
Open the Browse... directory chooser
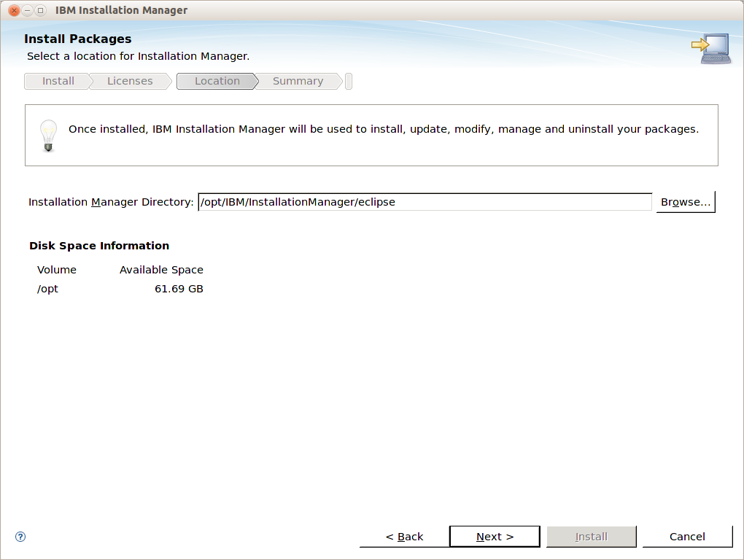[686, 202]
